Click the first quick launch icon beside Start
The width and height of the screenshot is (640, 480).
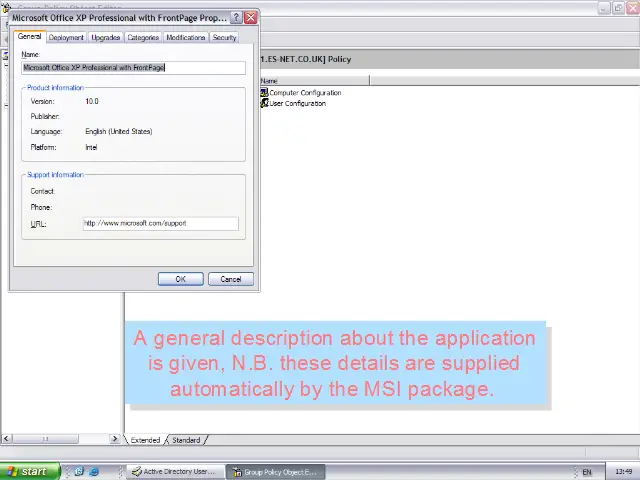pyautogui.click(x=79, y=471)
